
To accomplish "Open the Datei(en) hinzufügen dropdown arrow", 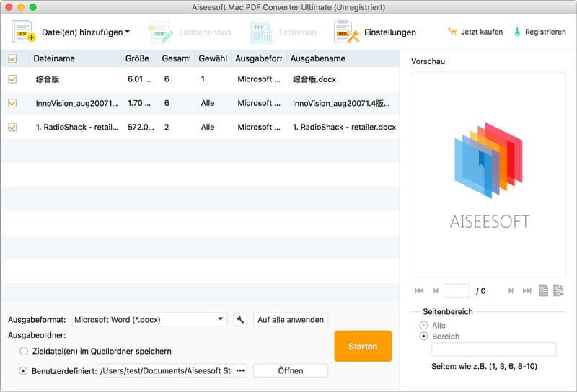I will [128, 32].
